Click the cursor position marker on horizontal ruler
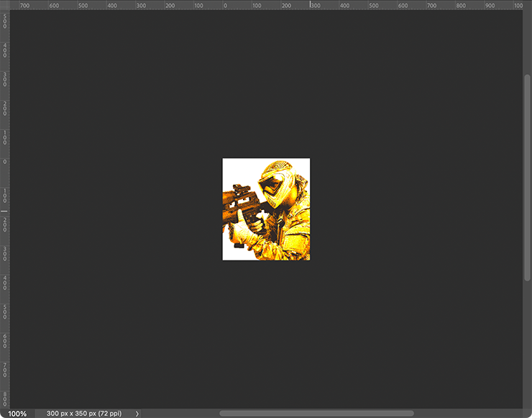 pyautogui.click(x=310, y=5)
